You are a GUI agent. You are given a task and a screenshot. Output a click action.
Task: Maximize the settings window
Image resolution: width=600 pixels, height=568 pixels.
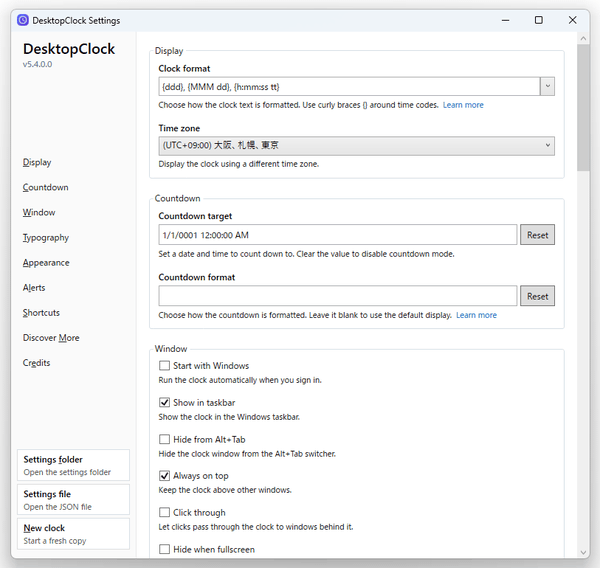538,20
